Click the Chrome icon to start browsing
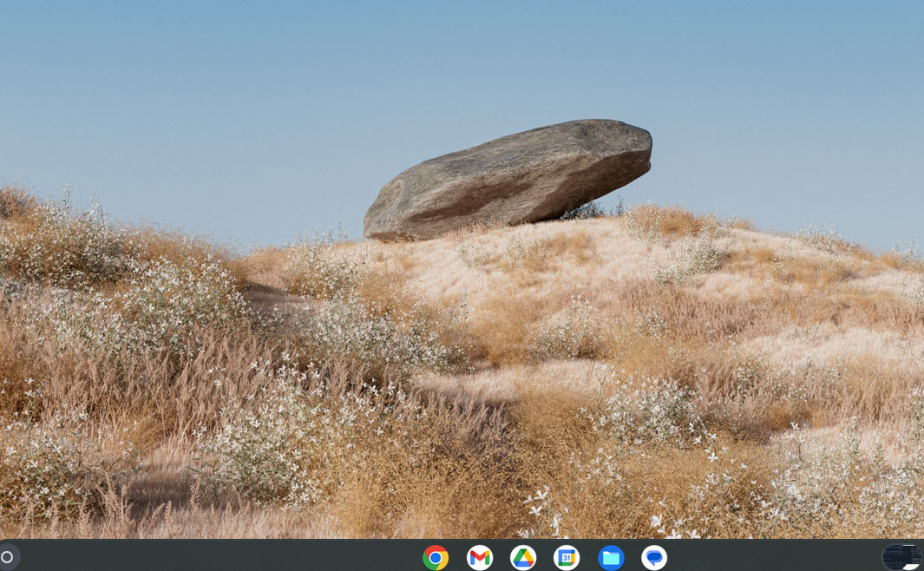 435,559
